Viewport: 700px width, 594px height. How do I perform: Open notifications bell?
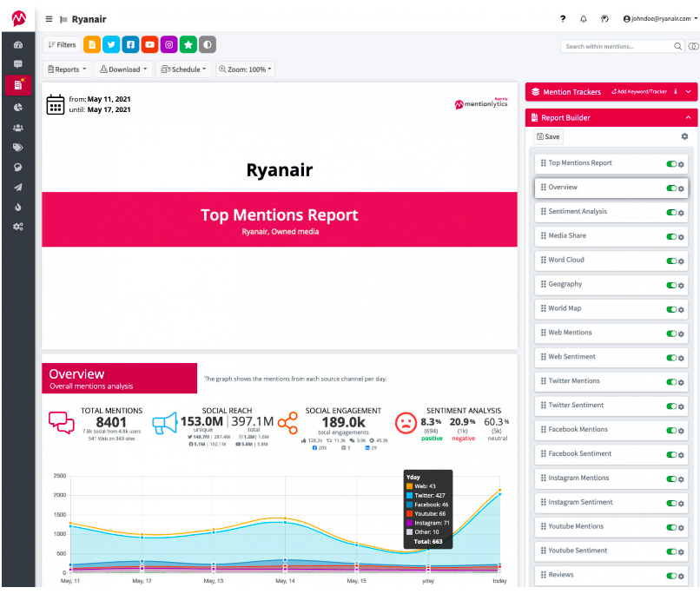pyautogui.click(x=584, y=19)
